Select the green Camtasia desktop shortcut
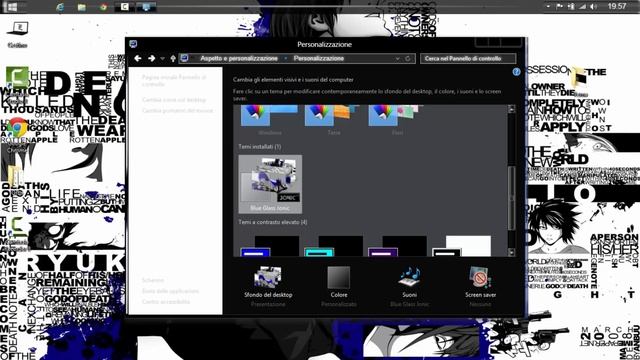 tap(18, 78)
